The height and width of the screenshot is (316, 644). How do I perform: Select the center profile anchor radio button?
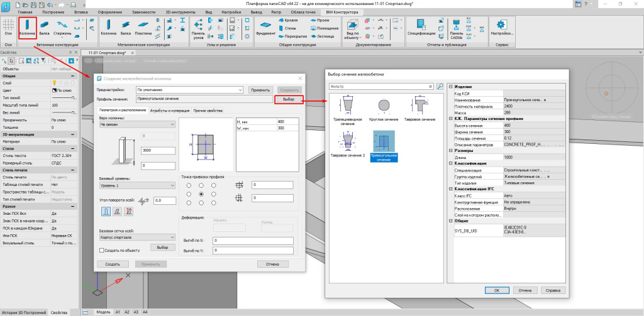[x=201, y=195]
